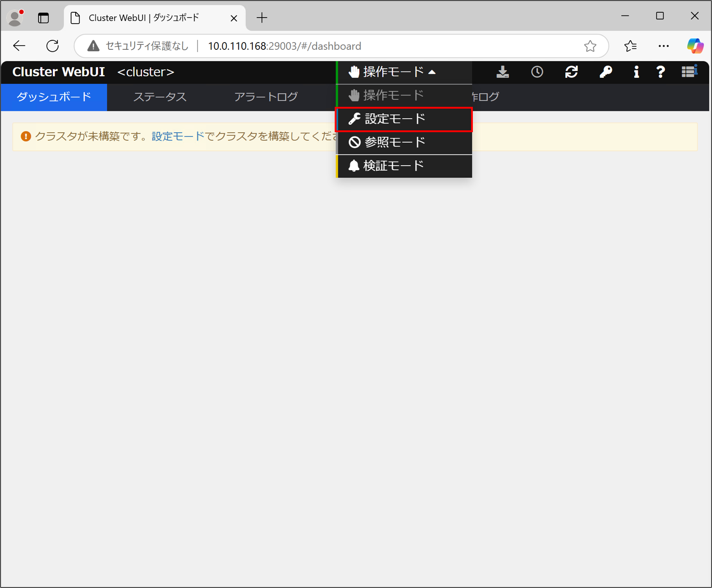
Task: Click the refresh arrows icon in header
Action: pyautogui.click(x=571, y=72)
